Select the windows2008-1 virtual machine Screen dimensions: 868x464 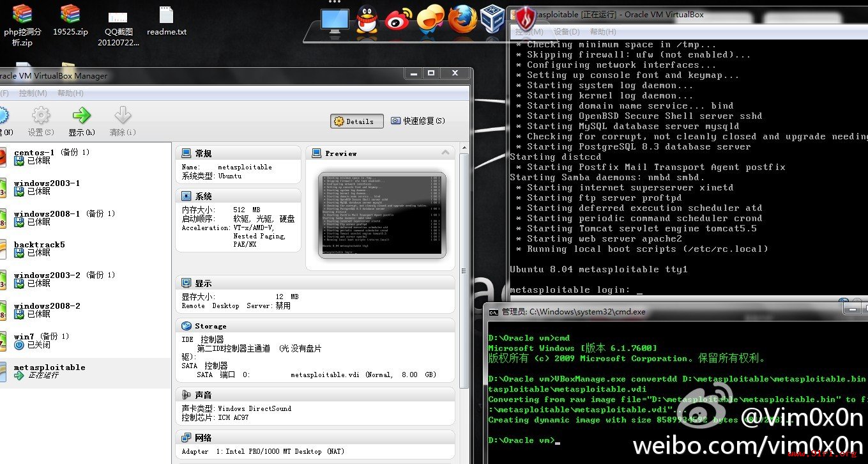[x=86, y=218]
